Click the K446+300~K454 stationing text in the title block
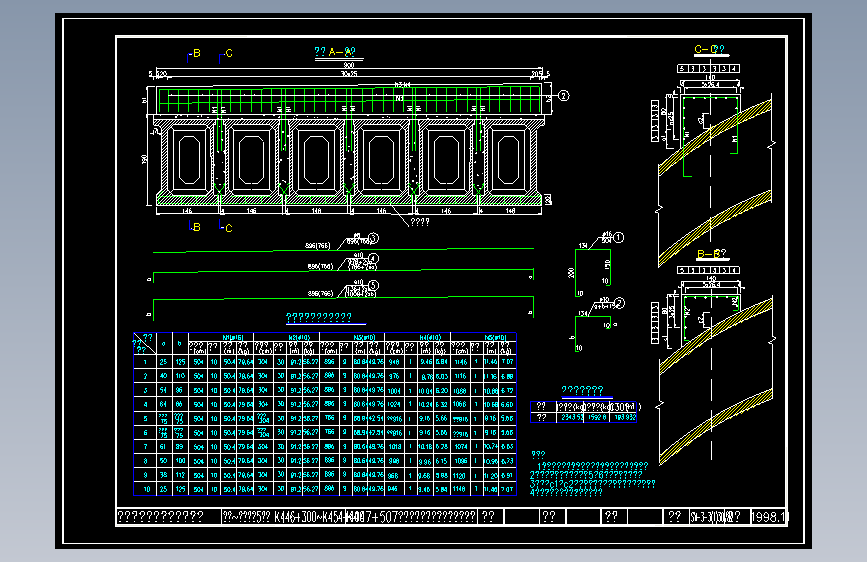867x562 pixels. point(309,517)
